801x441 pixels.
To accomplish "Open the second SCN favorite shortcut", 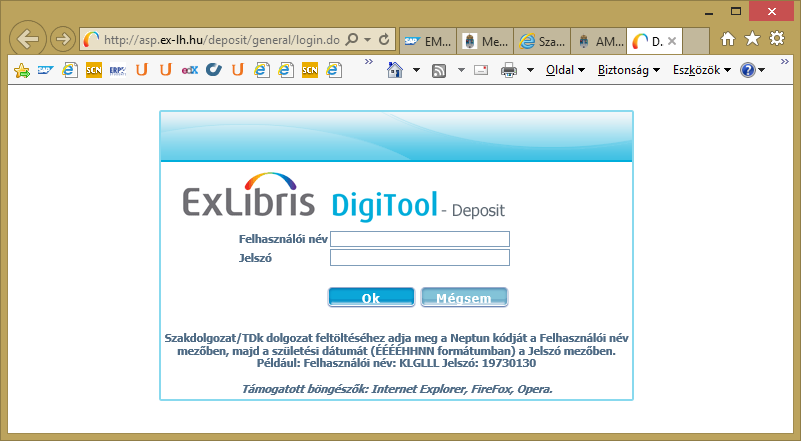I will pos(310,70).
